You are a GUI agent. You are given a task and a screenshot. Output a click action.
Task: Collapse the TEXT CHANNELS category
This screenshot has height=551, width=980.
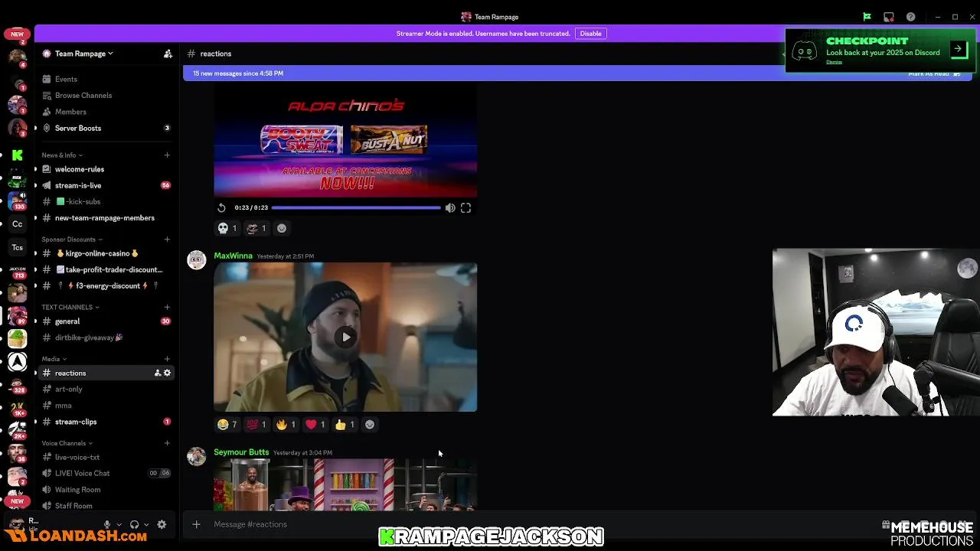(70, 307)
